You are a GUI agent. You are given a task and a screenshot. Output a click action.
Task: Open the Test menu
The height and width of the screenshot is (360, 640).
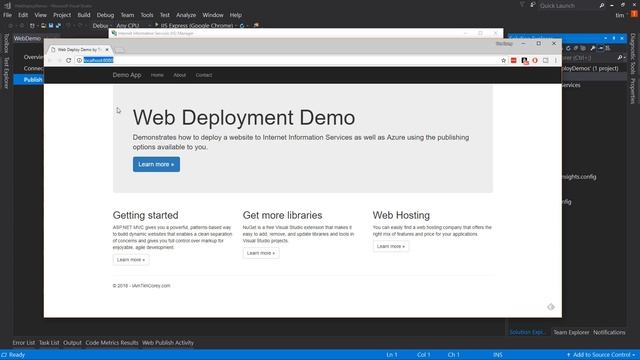[x=164, y=15]
